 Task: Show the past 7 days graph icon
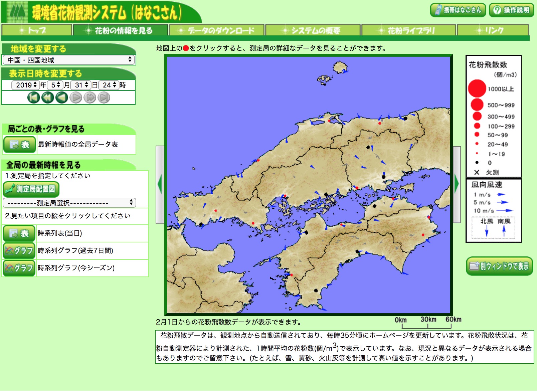point(19,251)
